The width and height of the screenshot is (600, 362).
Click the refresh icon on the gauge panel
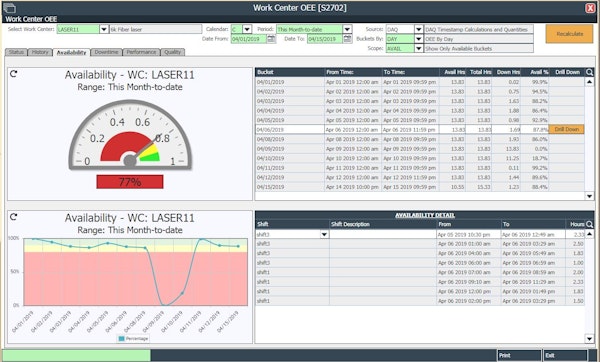[x=14, y=73]
